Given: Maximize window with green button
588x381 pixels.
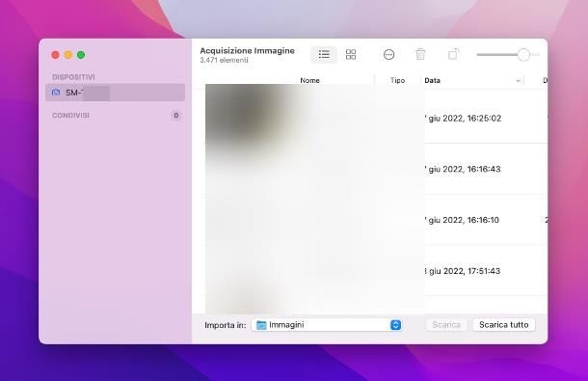Looking at the screenshot, I should tap(81, 55).
